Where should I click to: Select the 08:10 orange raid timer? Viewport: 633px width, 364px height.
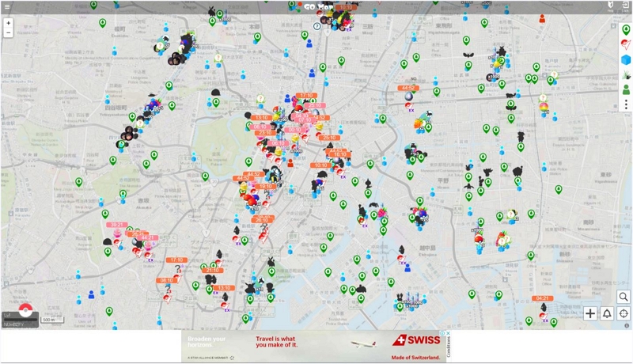click(x=166, y=280)
